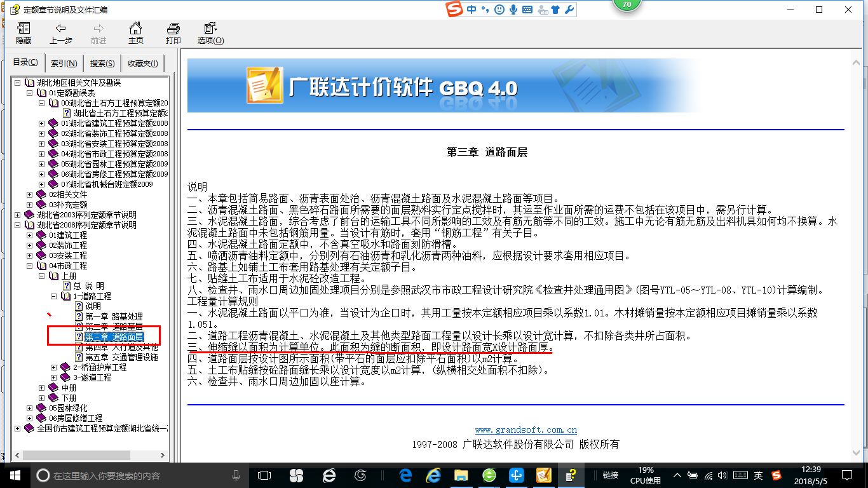
Task: Expand the 全国仿古建筑工程预算定额 node
Action: [x=18, y=428]
